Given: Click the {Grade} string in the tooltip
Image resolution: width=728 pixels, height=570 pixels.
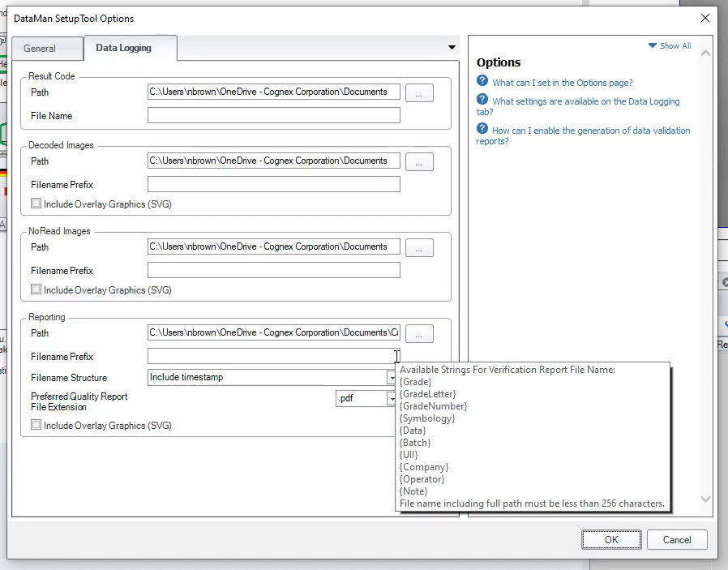Looking at the screenshot, I should (x=416, y=382).
